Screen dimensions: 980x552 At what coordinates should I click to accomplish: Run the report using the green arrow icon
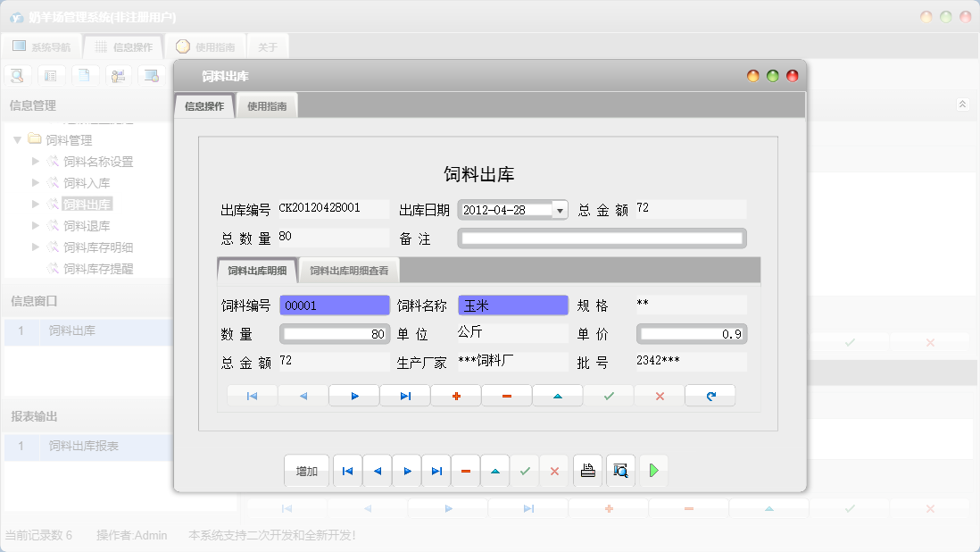click(653, 471)
